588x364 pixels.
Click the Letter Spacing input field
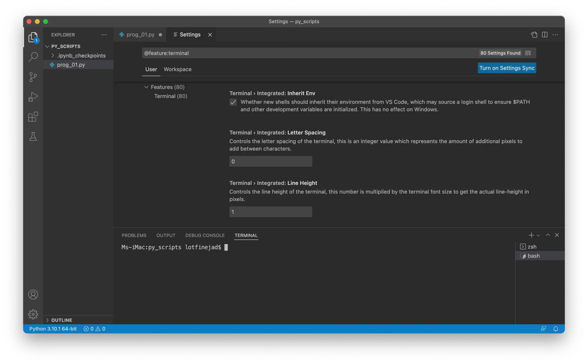pyautogui.click(x=271, y=161)
